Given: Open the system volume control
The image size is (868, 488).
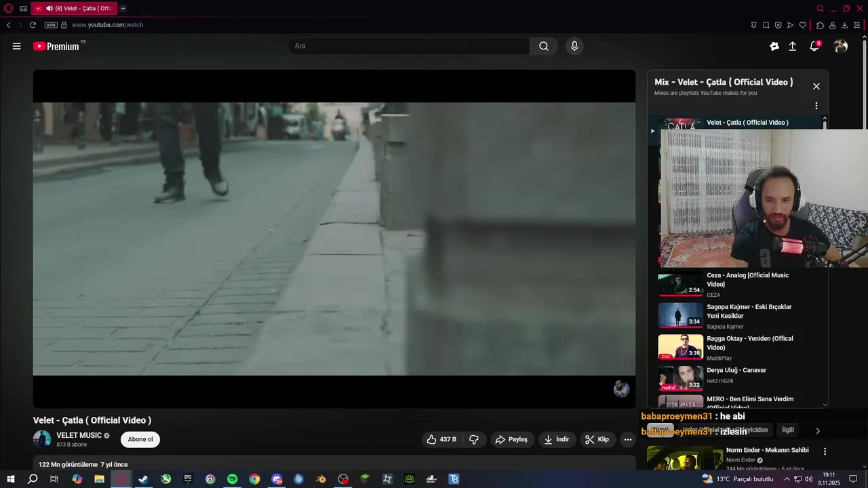Looking at the screenshot, I should [808, 479].
